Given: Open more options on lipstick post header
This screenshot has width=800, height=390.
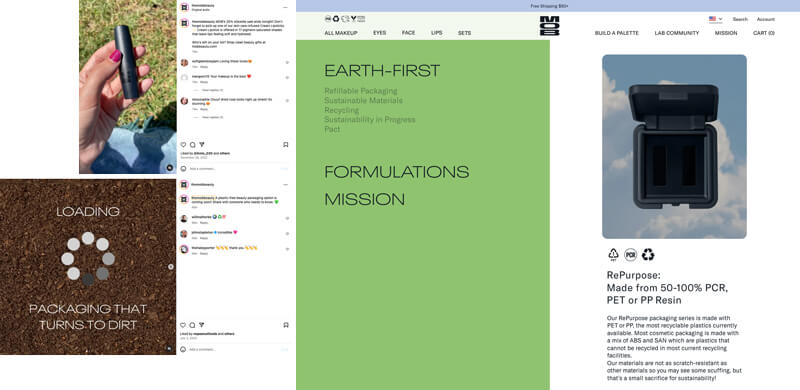Looking at the screenshot, I should tap(286, 8).
